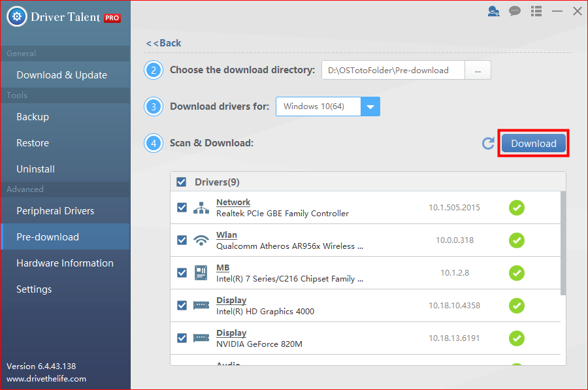Click the MB driver category link

[223, 267]
